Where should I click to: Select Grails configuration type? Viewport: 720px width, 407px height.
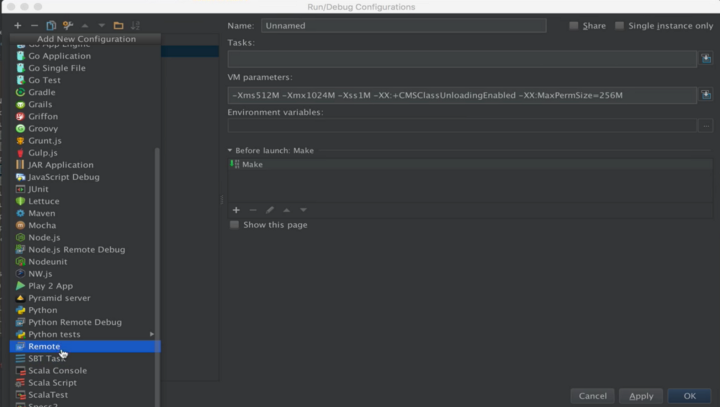[85, 104]
